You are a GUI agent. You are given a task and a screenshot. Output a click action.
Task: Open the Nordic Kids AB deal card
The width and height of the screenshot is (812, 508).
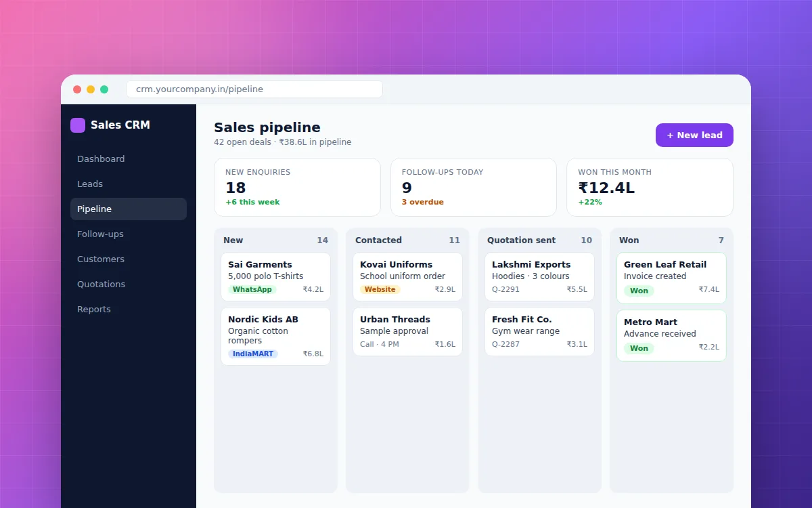tap(275, 336)
